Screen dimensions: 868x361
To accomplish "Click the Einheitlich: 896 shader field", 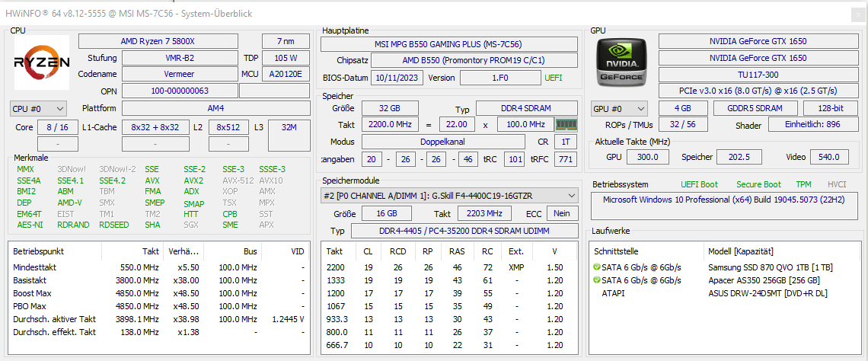I will pyautogui.click(x=812, y=125).
